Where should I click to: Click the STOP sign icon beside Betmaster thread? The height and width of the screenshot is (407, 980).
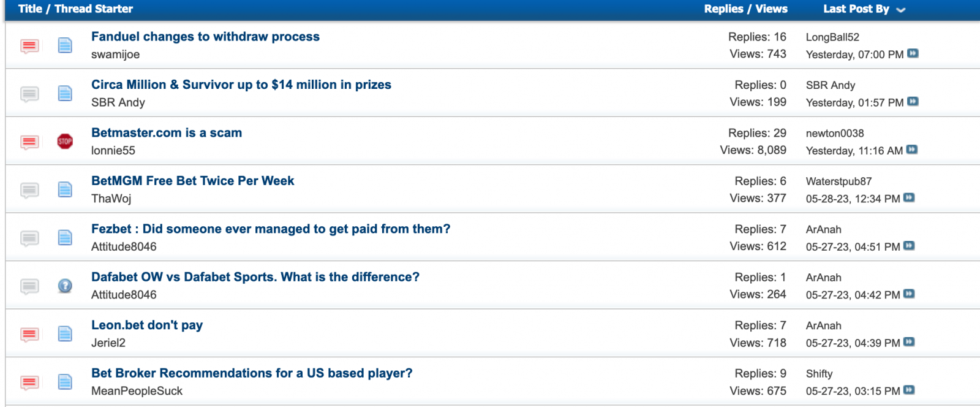pos(65,142)
